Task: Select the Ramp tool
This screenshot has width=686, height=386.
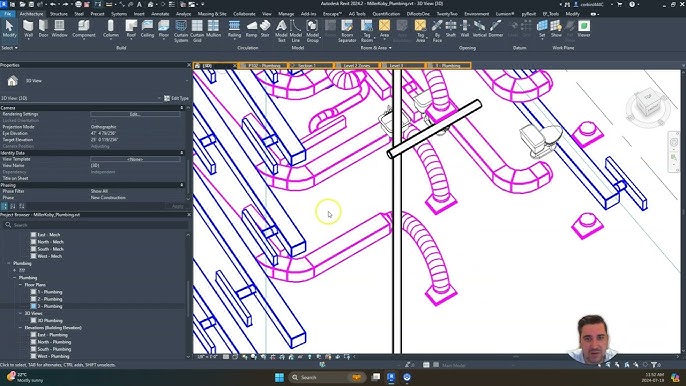Action: 252,29
